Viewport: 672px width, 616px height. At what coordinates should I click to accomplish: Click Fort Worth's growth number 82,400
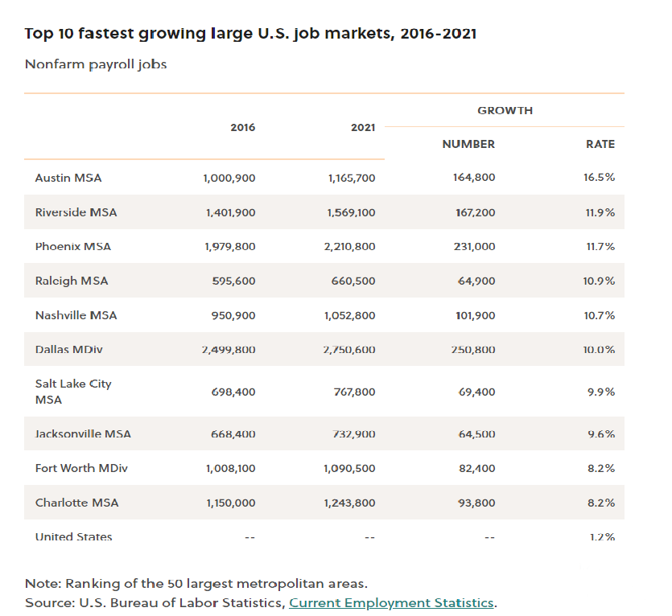(477, 469)
